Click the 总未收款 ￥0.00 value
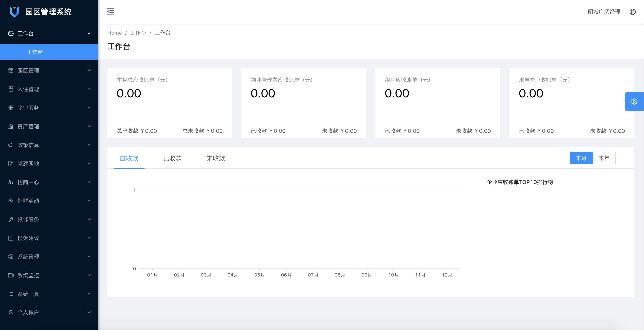The height and width of the screenshot is (330, 644). pos(202,131)
